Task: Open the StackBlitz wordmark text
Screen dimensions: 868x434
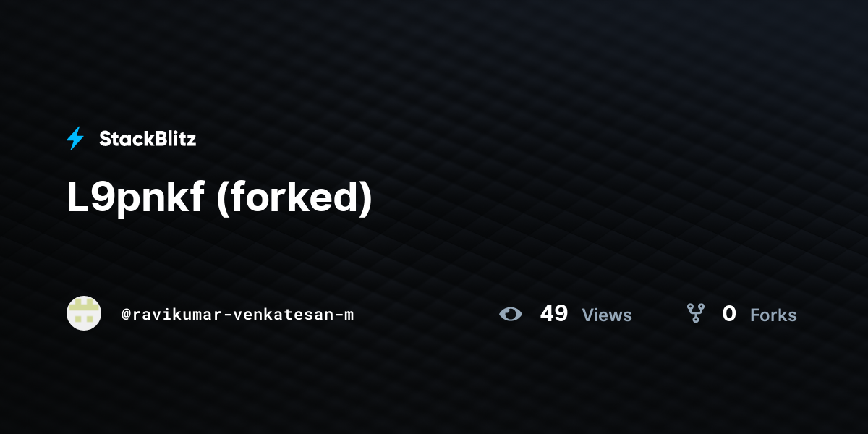Action: pos(148,139)
